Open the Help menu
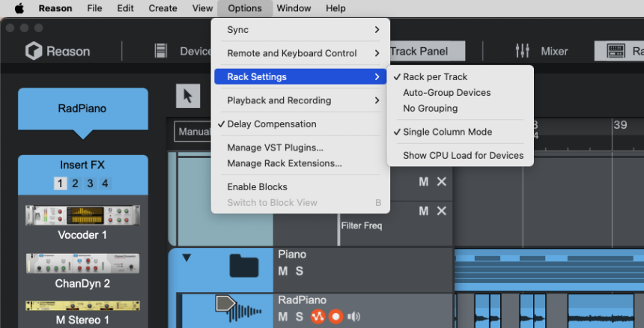This screenshot has height=328, width=644. 335,8
